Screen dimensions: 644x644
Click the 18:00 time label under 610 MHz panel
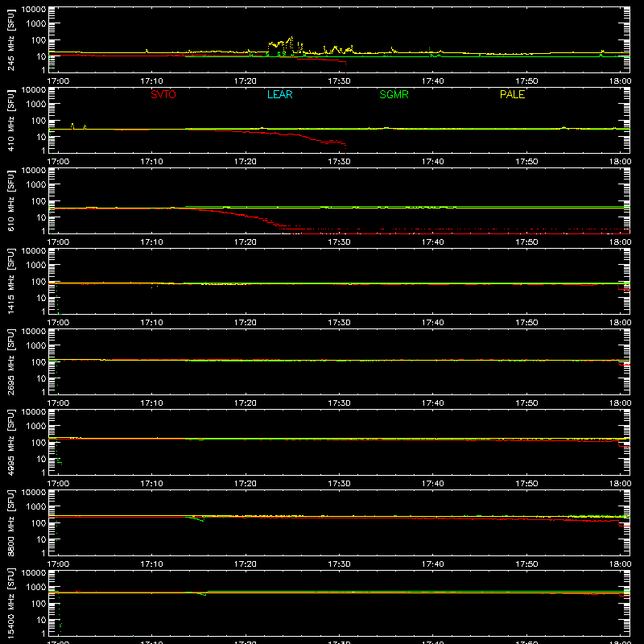coord(620,242)
